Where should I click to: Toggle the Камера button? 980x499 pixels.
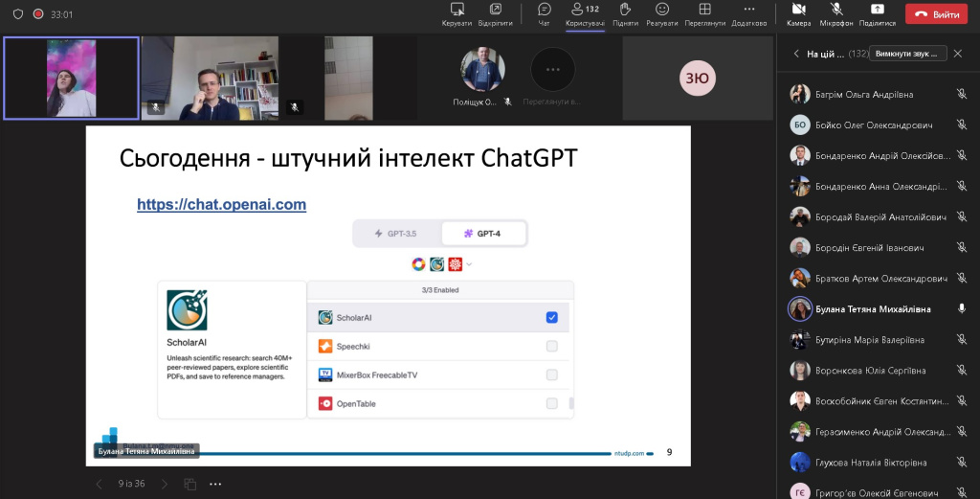tap(799, 14)
